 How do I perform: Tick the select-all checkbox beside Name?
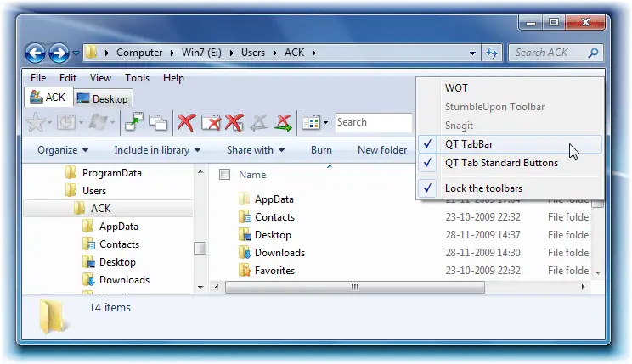click(x=224, y=174)
